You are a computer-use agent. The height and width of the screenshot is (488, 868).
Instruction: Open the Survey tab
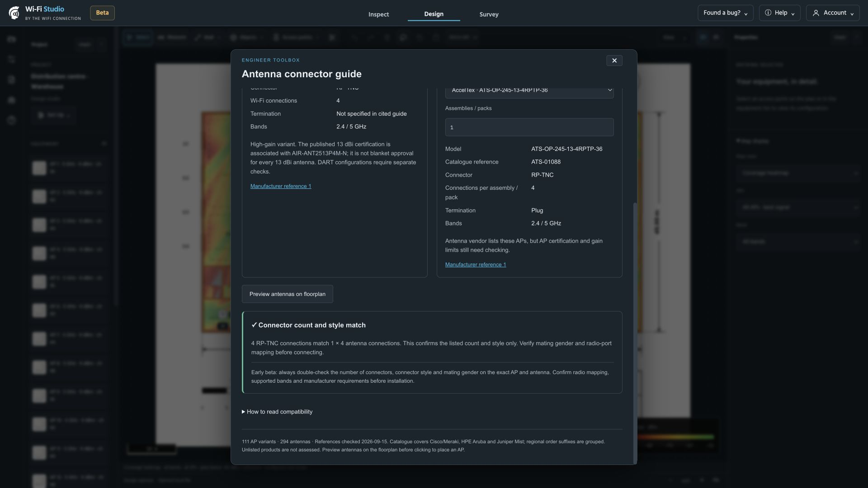[489, 14]
